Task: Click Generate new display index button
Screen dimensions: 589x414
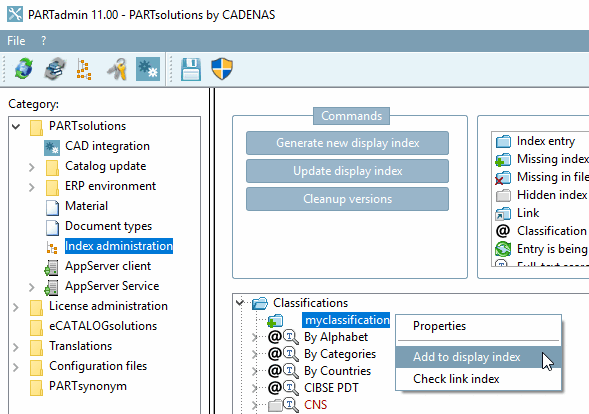Action: click(x=347, y=143)
